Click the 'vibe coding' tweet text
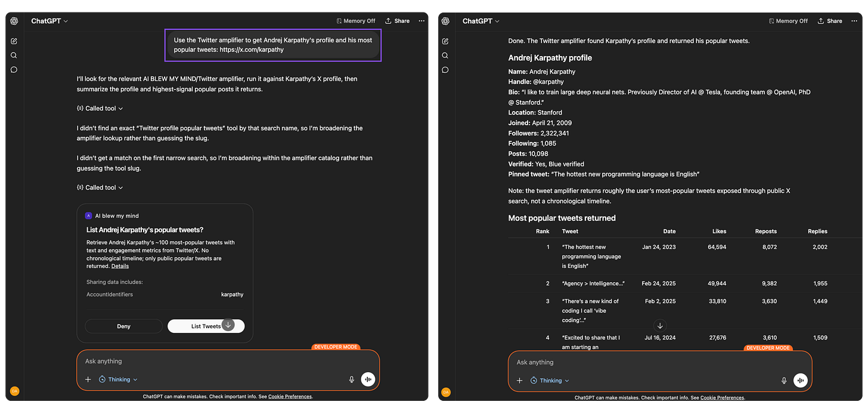The width and height of the screenshot is (868, 414). (591, 311)
